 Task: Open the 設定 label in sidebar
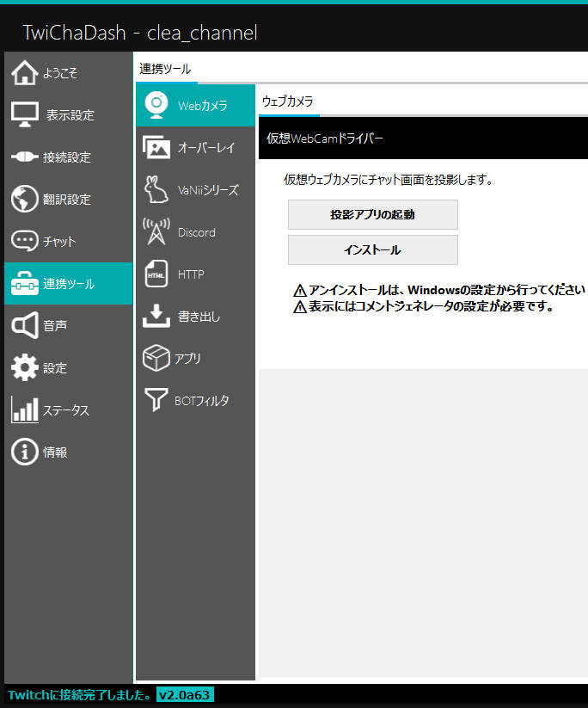tap(55, 367)
